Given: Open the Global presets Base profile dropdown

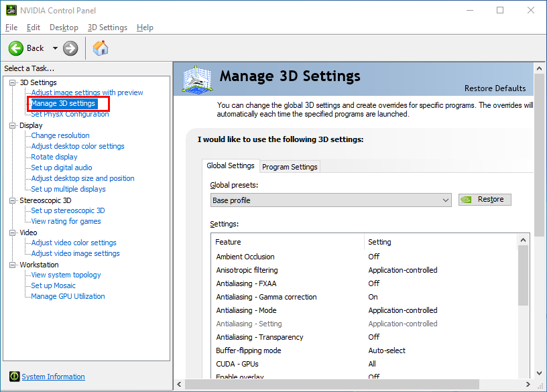Looking at the screenshot, I should 330,200.
